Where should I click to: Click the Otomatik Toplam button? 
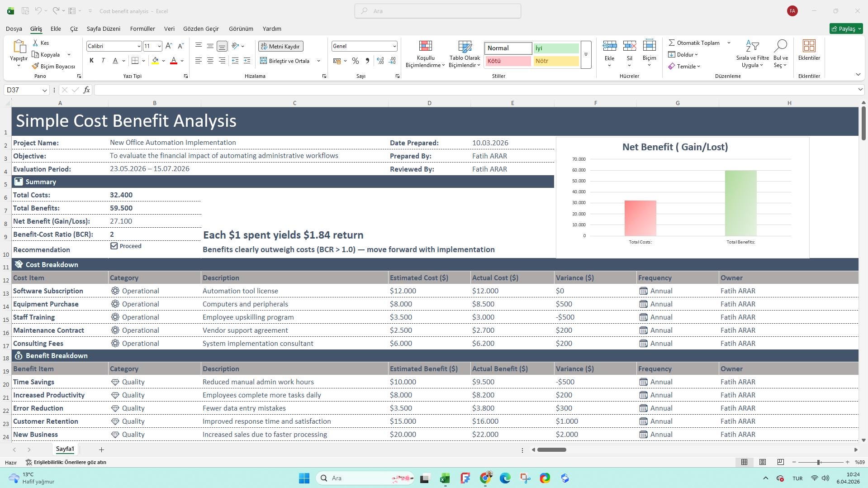click(694, 43)
